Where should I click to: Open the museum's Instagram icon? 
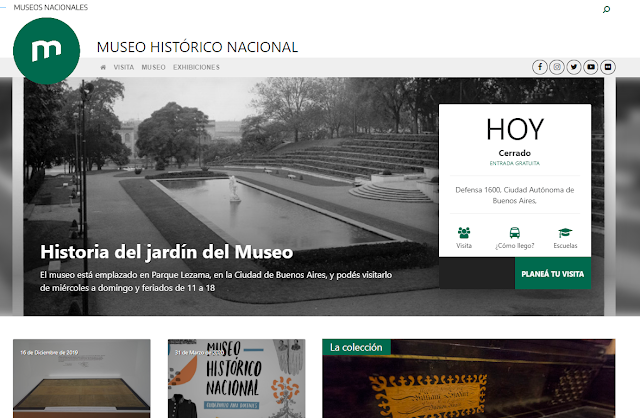pyautogui.click(x=557, y=67)
